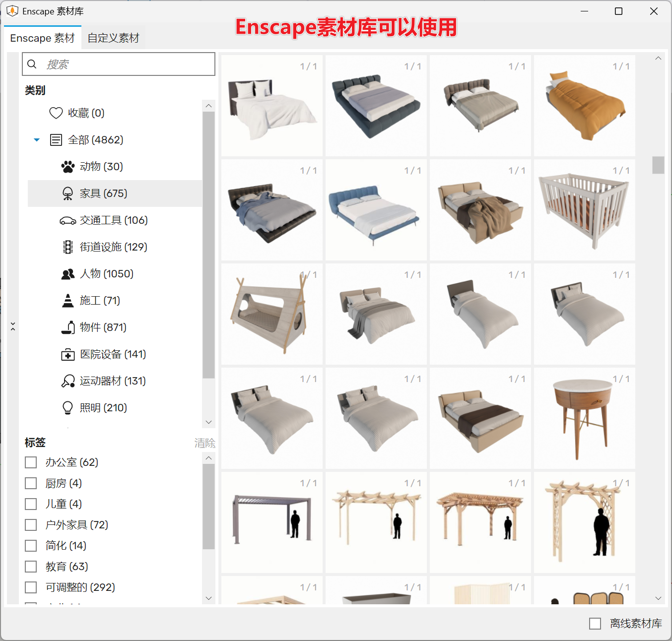Toggle the 户外家具 (72) checkbox
672x641 pixels.
(x=31, y=525)
